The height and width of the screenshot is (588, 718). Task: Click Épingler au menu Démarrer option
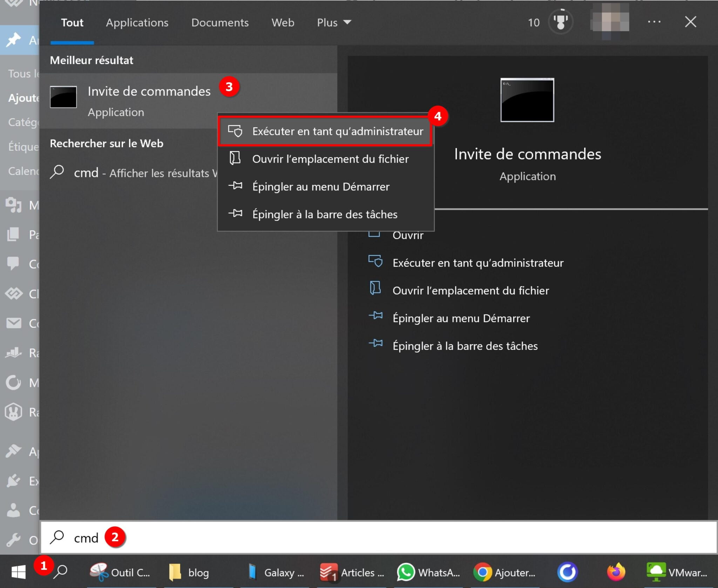[x=321, y=186]
